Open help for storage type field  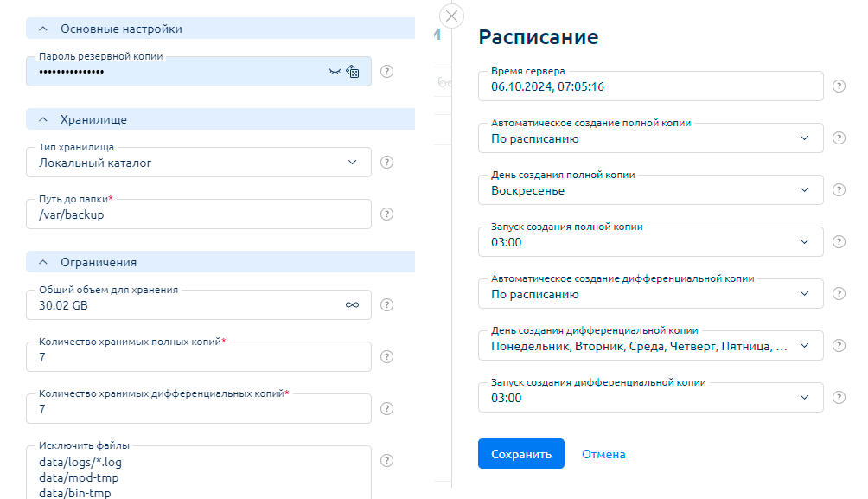click(x=387, y=162)
